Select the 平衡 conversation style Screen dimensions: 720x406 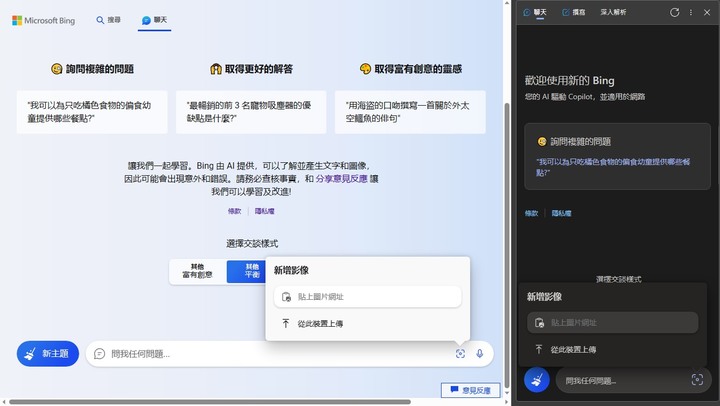(247, 271)
